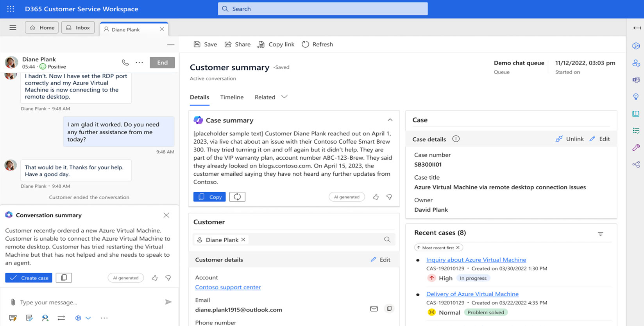Click the Type your message field

pos(90,302)
